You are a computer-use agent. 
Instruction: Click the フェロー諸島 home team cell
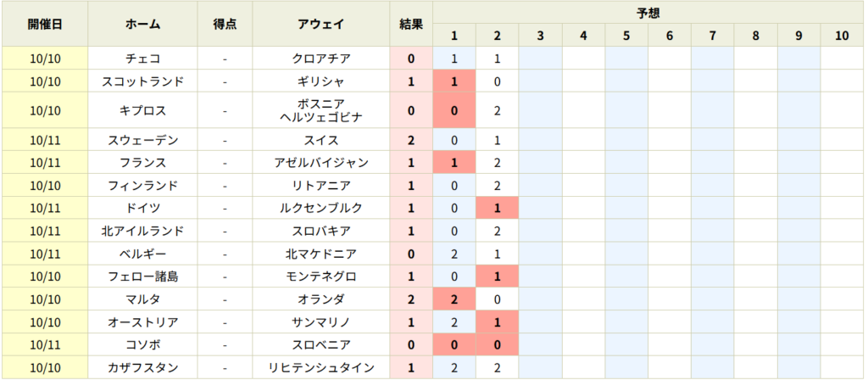(142, 277)
